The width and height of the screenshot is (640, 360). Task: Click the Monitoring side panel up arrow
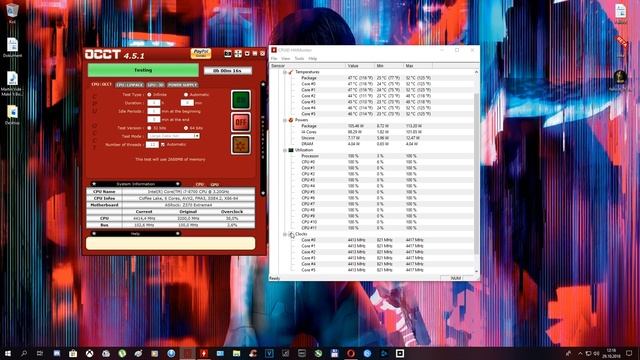263,84
